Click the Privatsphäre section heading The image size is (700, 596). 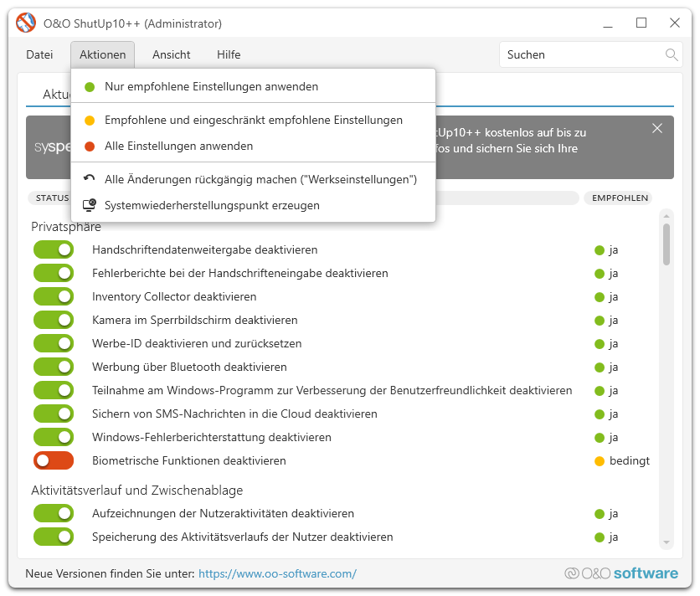[66, 227]
